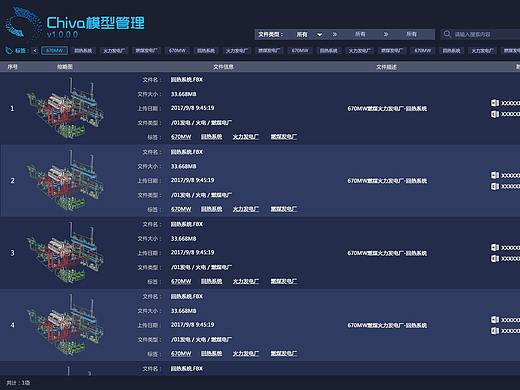The image size is (520, 390).
Task: Open upper Word document icon in row 4
Action: (x=495, y=320)
